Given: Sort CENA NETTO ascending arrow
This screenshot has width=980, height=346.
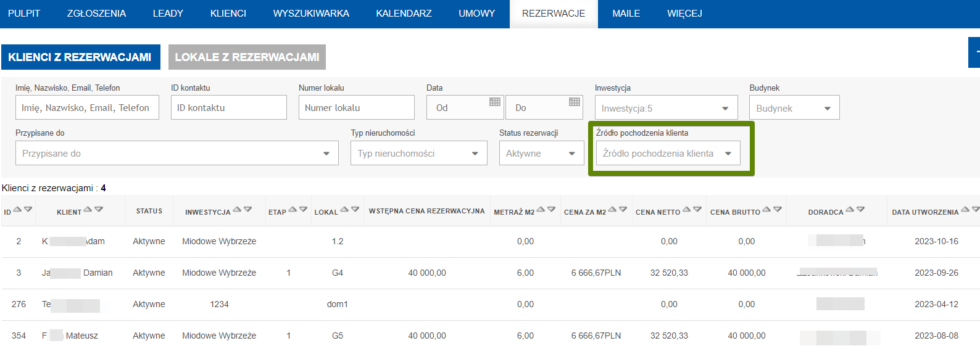Looking at the screenshot, I should click(x=687, y=210).
